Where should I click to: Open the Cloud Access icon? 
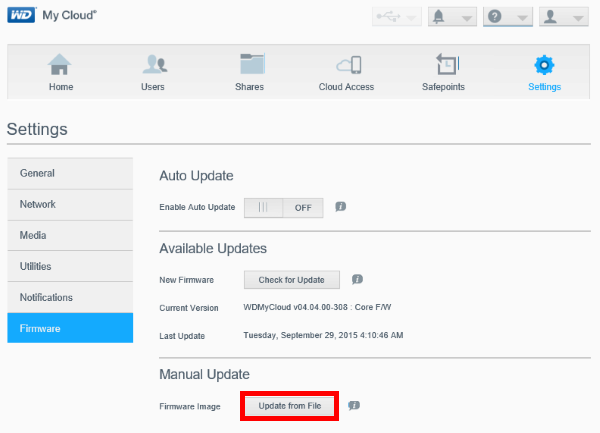tap(346, 65)
